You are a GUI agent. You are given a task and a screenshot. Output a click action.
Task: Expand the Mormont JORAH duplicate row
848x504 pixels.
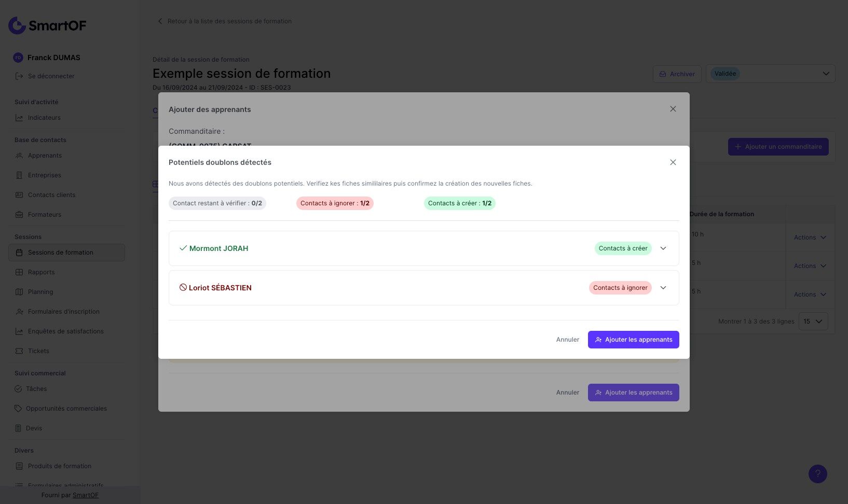(663, 248)
